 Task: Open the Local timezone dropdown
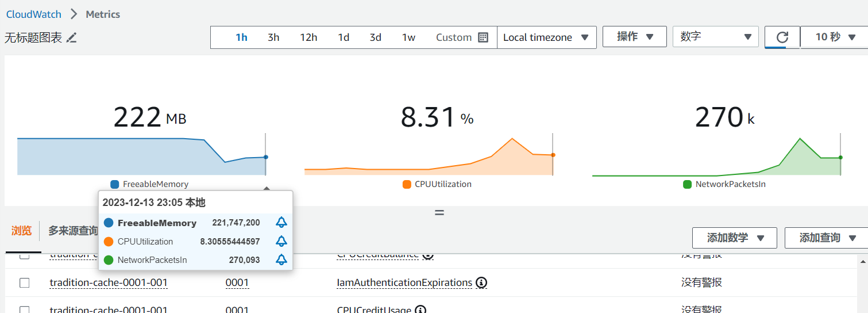pyautogui.click(x=546, y=37)
